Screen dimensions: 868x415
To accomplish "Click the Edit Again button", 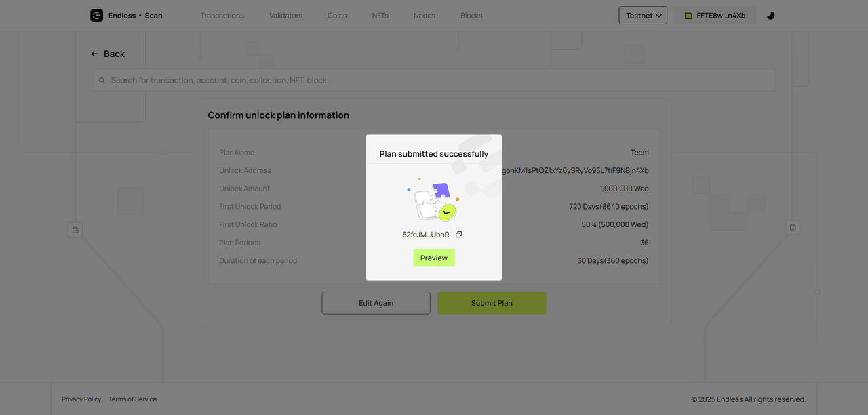I will point(376,303).
